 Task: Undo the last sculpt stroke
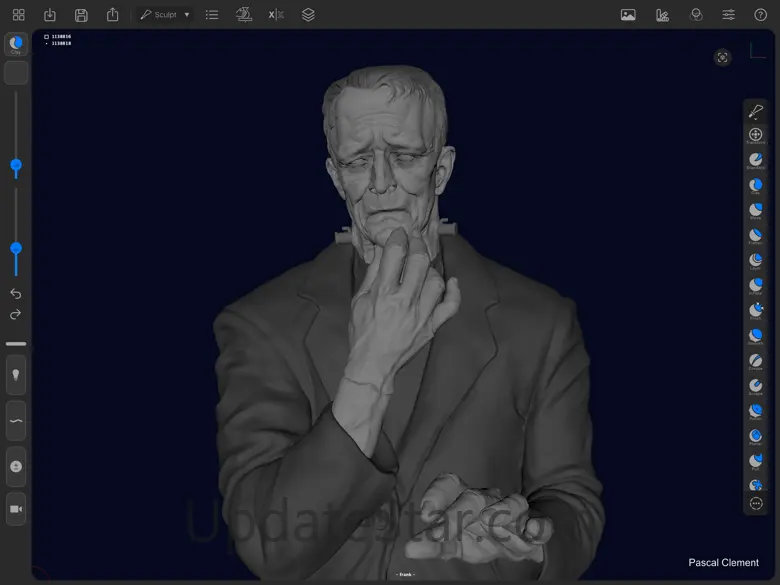[x=15, y=293]
